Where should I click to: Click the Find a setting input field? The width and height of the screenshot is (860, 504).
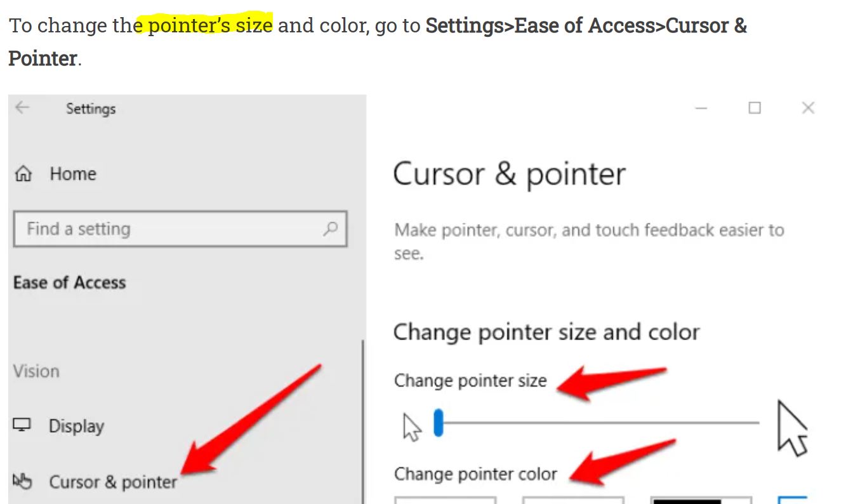(159, 229)
